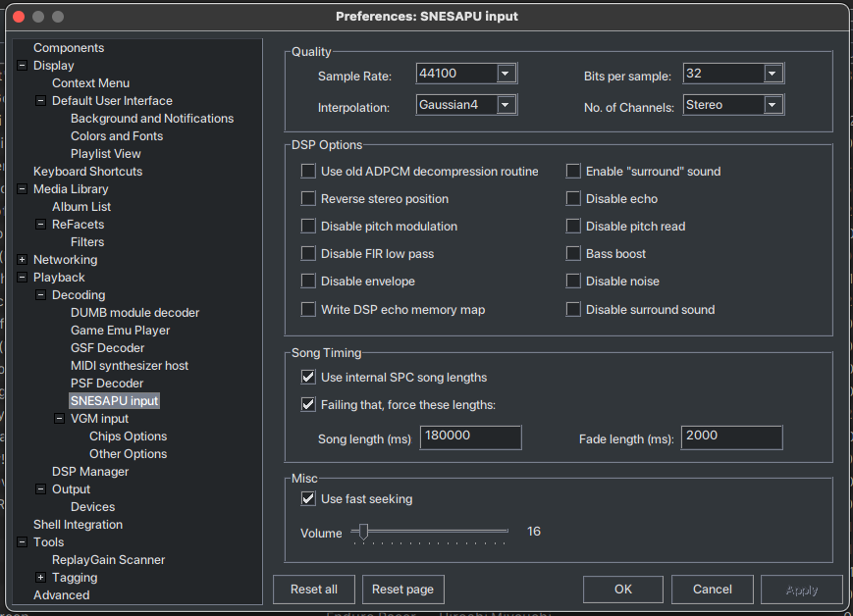Check Disable FIR low pass
The height and width of the screenshot is (616, 853).
pyautogui.click(x=308, y=253)
